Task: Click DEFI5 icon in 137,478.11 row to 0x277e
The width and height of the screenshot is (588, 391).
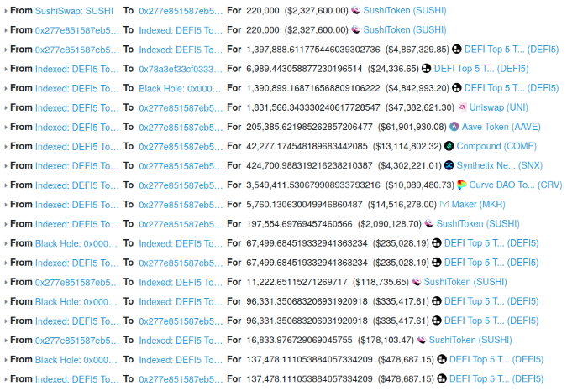Action: (x=442, y=379)
